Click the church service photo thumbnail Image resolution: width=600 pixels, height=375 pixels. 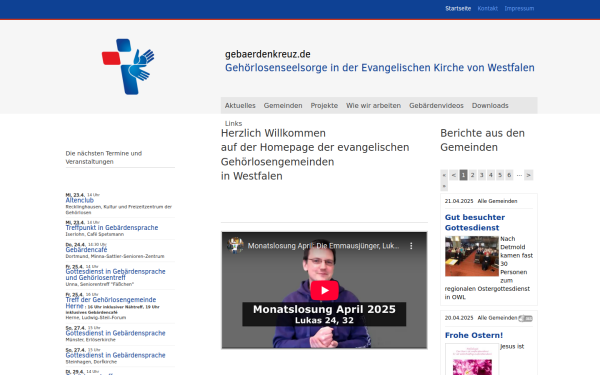tap(472, 256)
